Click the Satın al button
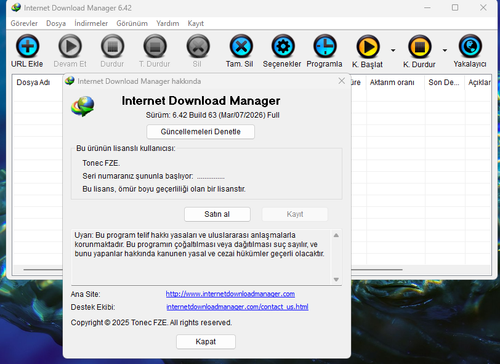 coord(217,214)
